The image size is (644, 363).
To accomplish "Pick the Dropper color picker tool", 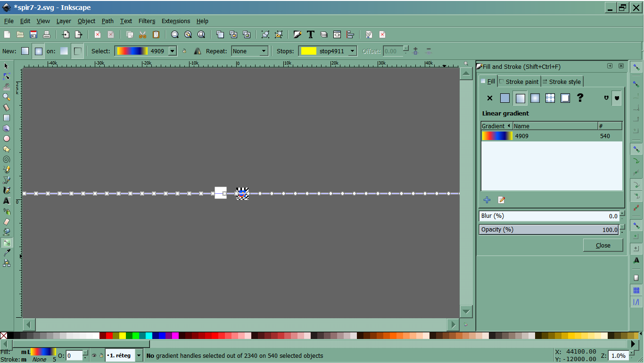I will pos(7,253).
